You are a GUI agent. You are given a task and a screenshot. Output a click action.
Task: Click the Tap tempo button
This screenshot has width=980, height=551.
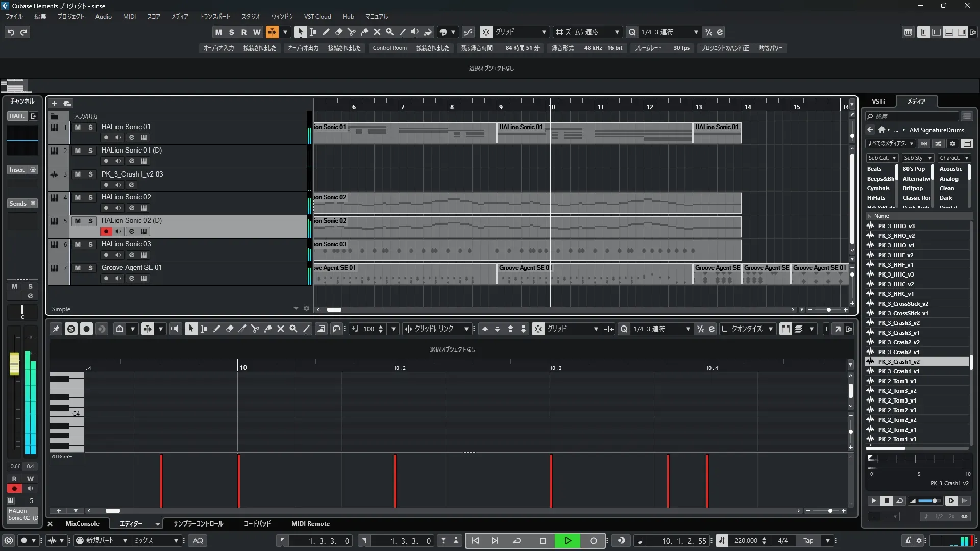[808, 540]
